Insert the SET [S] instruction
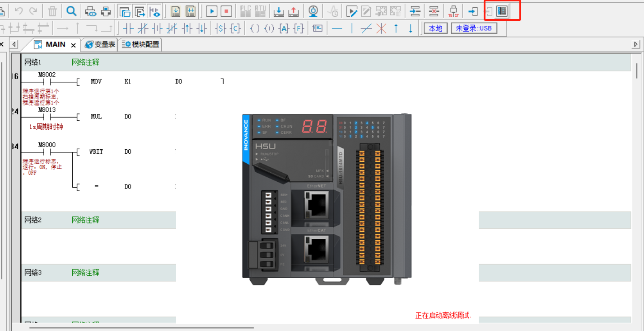Image resolution: width=644 pixels, height=331 pixels. click(220, 28)
